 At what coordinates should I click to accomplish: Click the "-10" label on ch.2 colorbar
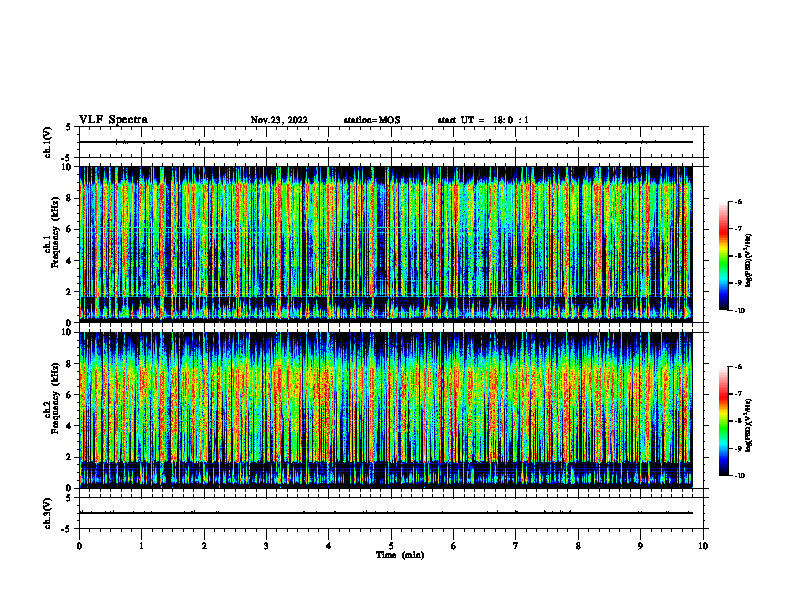coord(740,476)
